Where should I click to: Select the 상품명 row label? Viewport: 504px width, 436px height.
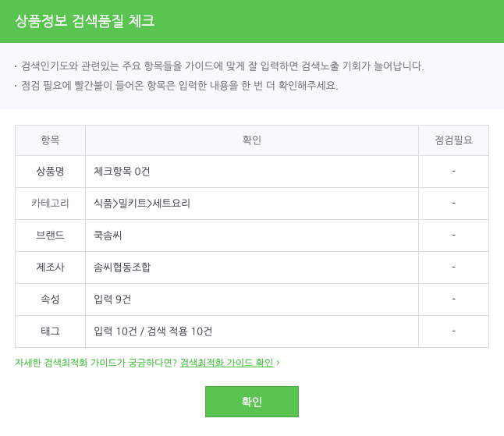(x=50, y=171)
